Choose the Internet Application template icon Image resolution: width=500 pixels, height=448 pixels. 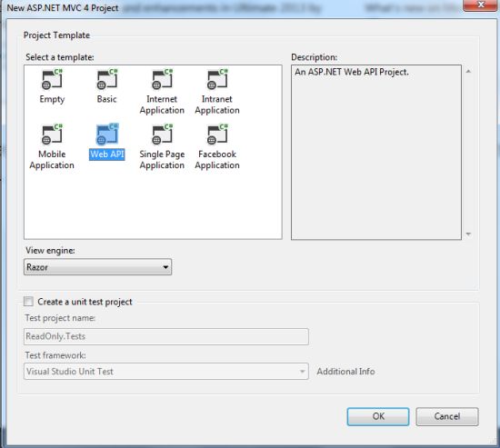point(163,79)
